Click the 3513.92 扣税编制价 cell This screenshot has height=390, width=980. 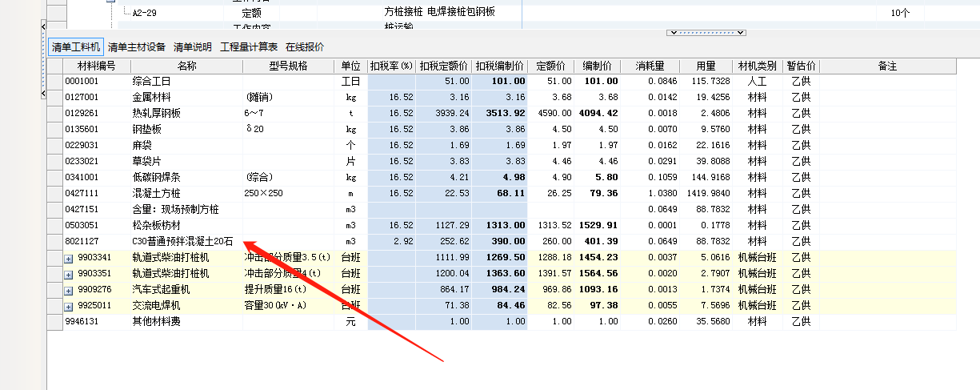pyautogui.click(x=500, y=113)
